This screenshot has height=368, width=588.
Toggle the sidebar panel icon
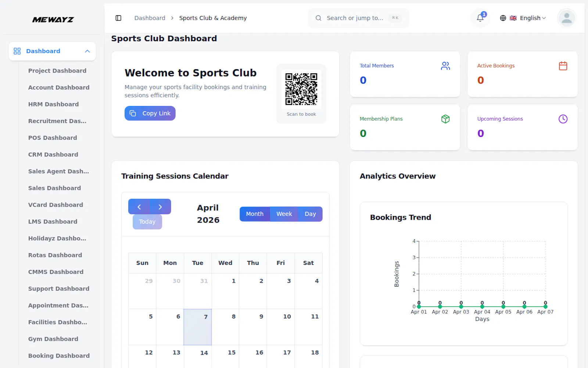[118, 18]
